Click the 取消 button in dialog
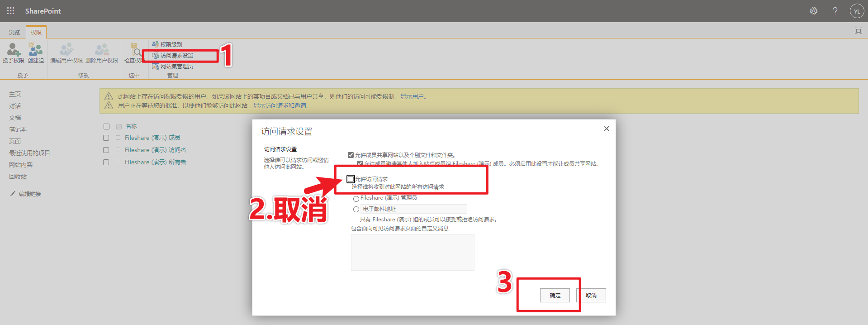The image size is (868, 325). coord(591,295)
